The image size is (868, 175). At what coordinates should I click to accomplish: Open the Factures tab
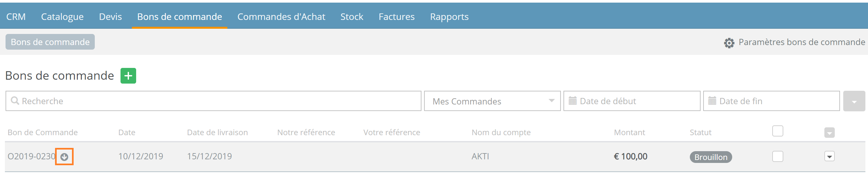396,17
